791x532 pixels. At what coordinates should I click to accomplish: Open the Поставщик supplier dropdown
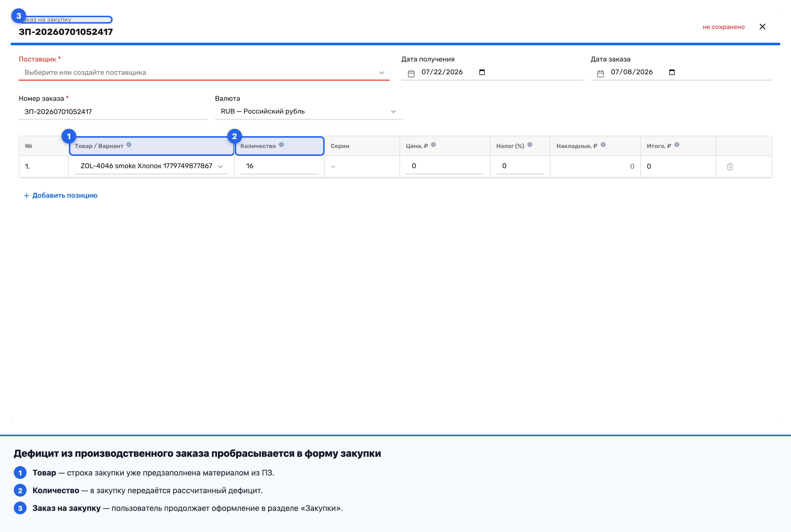[x=204, y=72]
